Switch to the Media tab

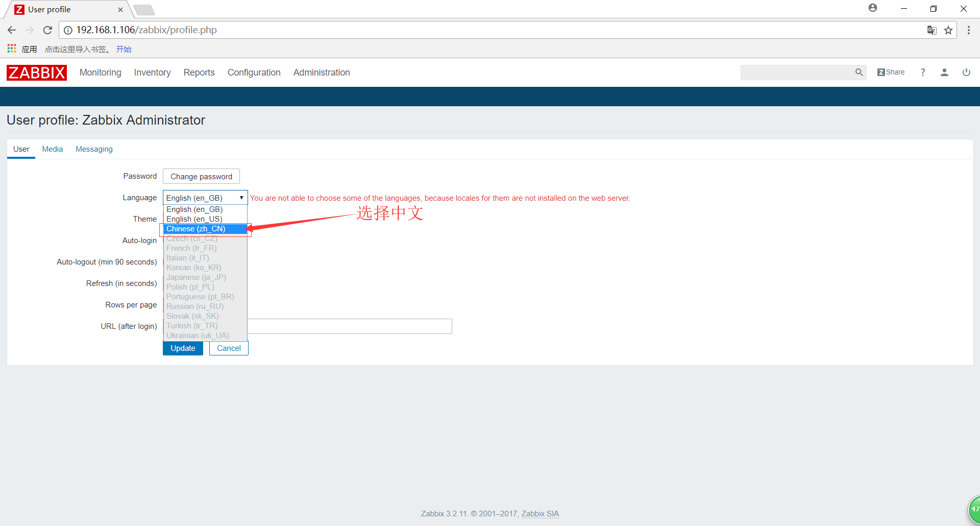(x=53, y=149)
